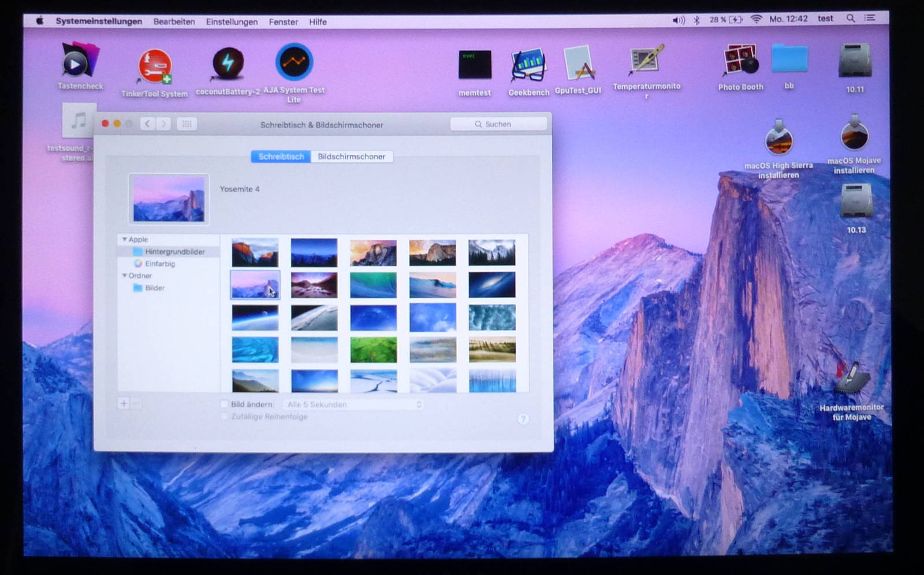Collapse the Apple section disclosure triangle
Screen dimensions: 924x575
[x=124, y=239]
